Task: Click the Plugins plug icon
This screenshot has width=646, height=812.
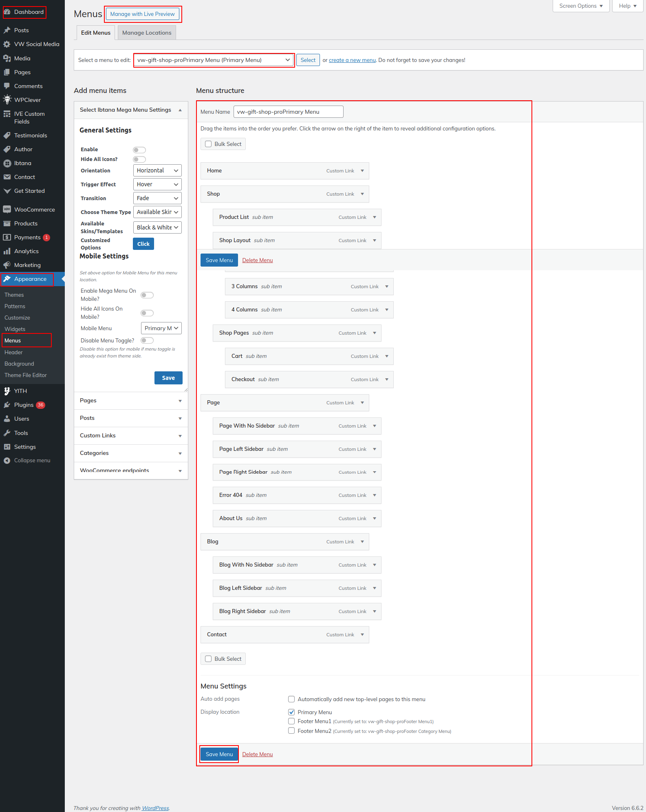Action: [x=7, y=405]
